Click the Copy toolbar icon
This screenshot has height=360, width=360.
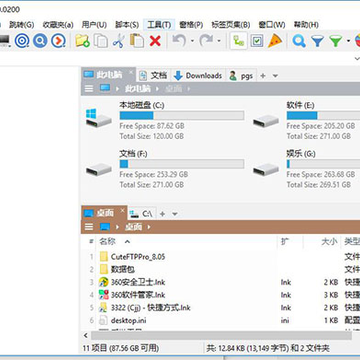pos(101,41)
